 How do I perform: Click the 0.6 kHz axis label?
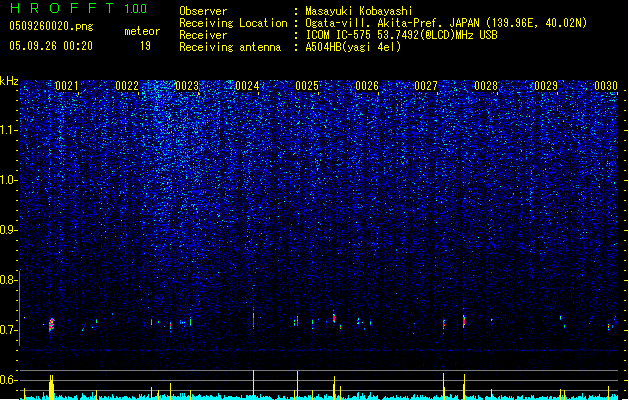[9, 380]
